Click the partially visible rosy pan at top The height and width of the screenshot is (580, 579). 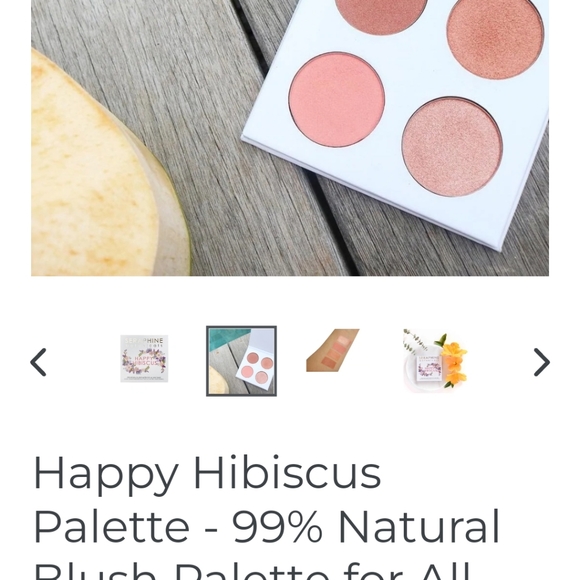click(x=381, y=15)
